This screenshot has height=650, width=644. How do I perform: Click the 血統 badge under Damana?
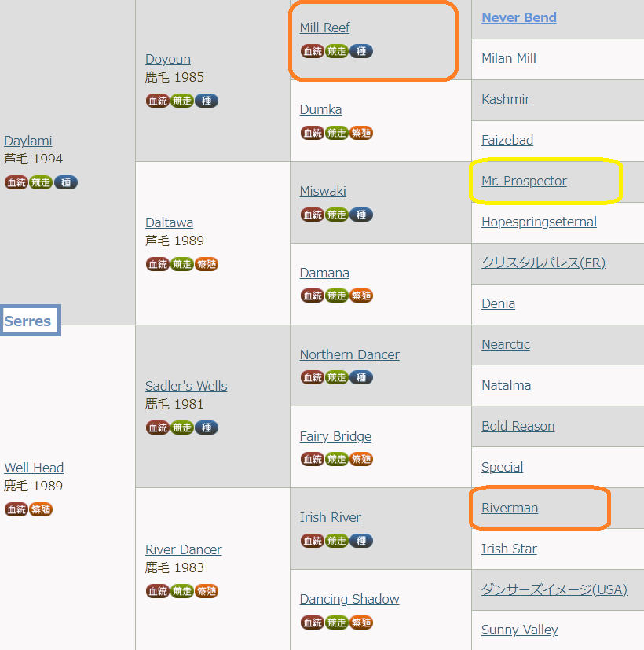(x=313, y=296)
